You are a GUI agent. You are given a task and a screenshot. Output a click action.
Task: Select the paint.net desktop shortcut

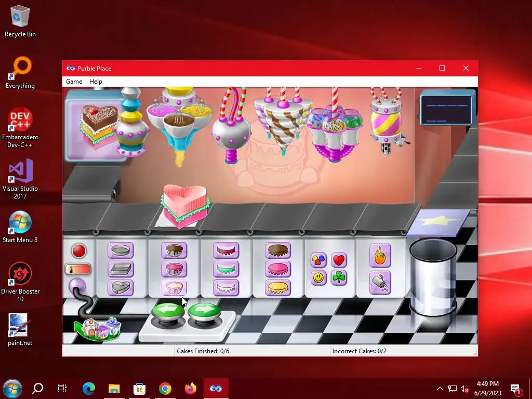click(20, 329)
